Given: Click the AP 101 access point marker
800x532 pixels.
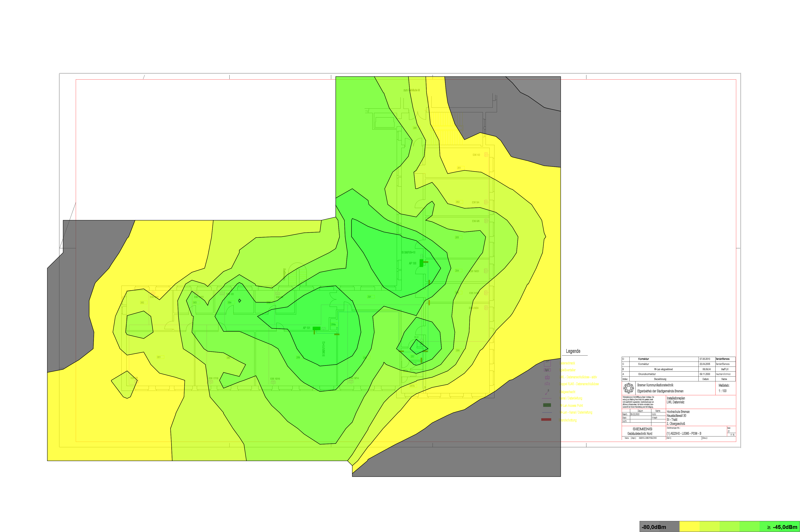Looking at the screenshot, I should pos(316,328).
